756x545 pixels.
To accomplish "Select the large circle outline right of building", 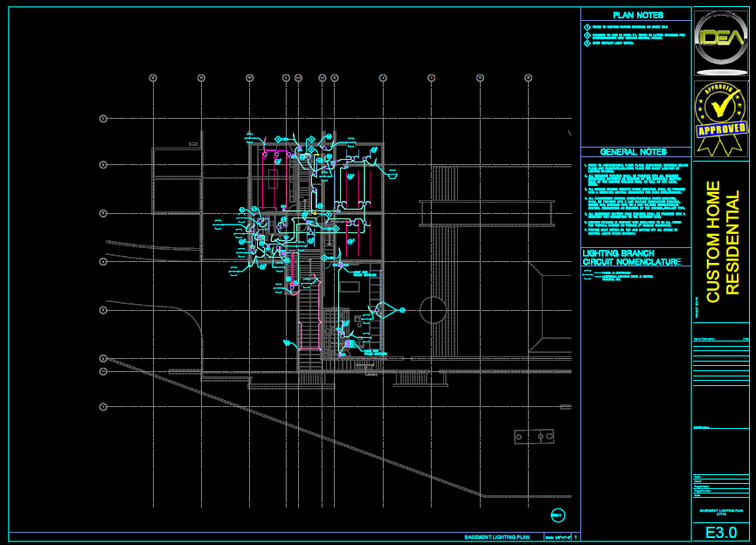I will click(433, 310).
